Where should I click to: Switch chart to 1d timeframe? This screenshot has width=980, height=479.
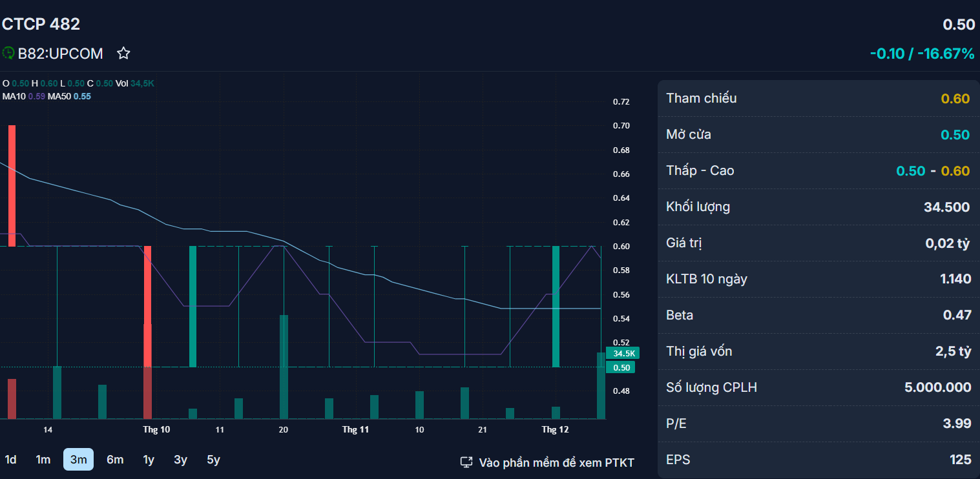tap(11, 460)
